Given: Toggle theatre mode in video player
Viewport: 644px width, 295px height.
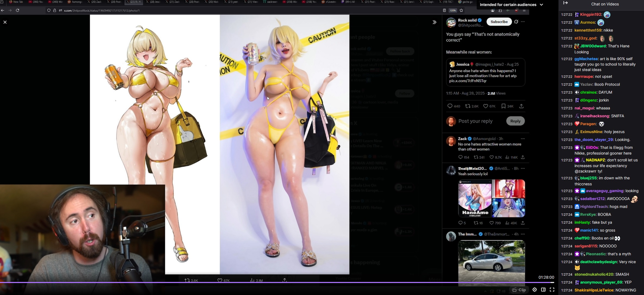Looking at the screenshot, I should click(543, 290).
